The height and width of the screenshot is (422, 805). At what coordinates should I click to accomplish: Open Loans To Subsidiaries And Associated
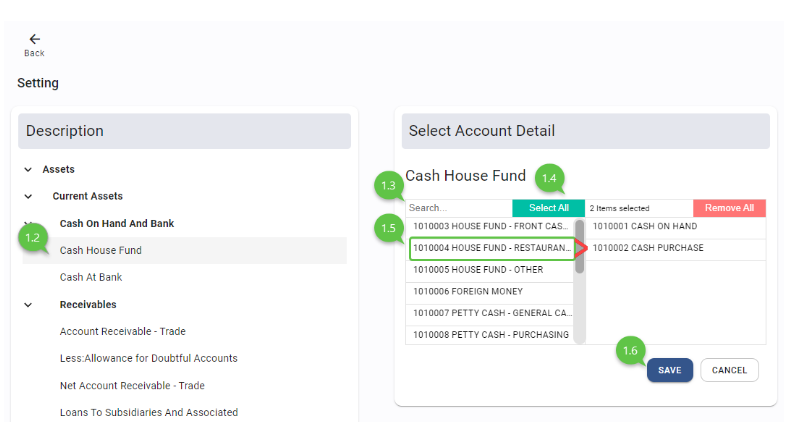tap(148, 412)
